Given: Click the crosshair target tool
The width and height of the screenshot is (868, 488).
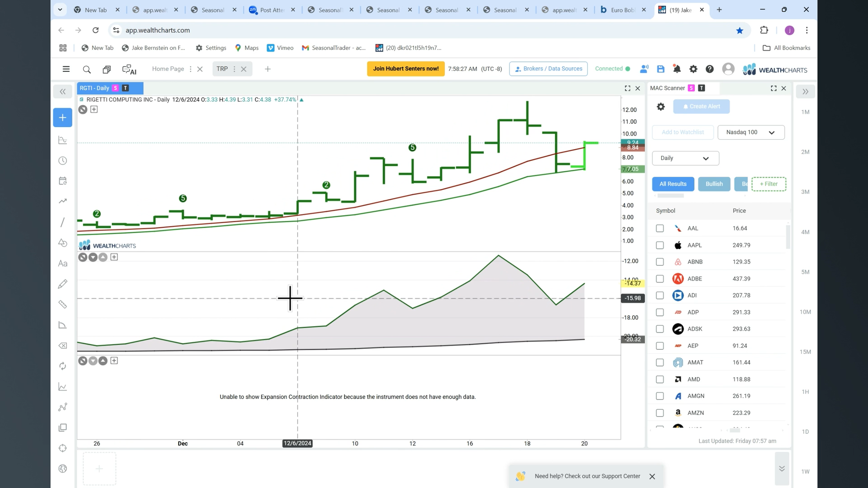Looking at the screenshot, I should pos(63,448).
